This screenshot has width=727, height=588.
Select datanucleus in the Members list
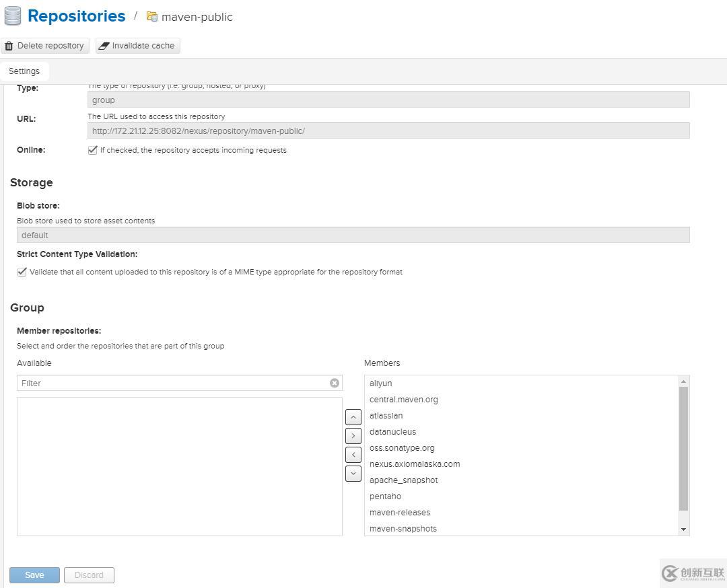(522, 431)
